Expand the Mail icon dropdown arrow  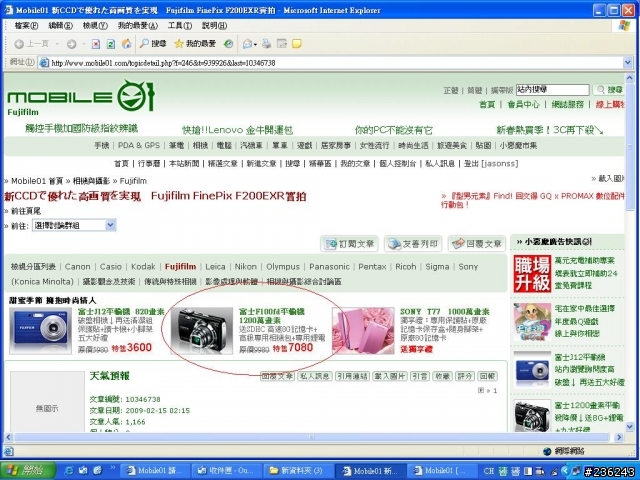point(255,44)
